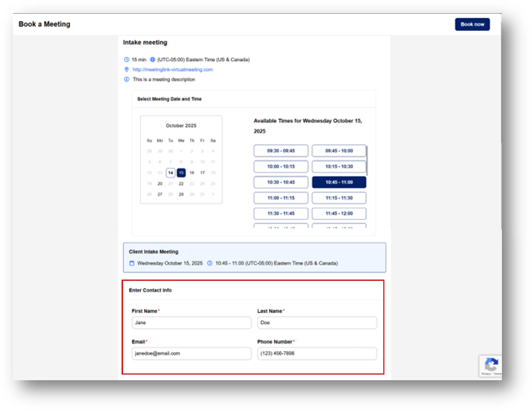Select October 16 on the calendar
This screenshot has height=412, width=532.
[192, 173]
